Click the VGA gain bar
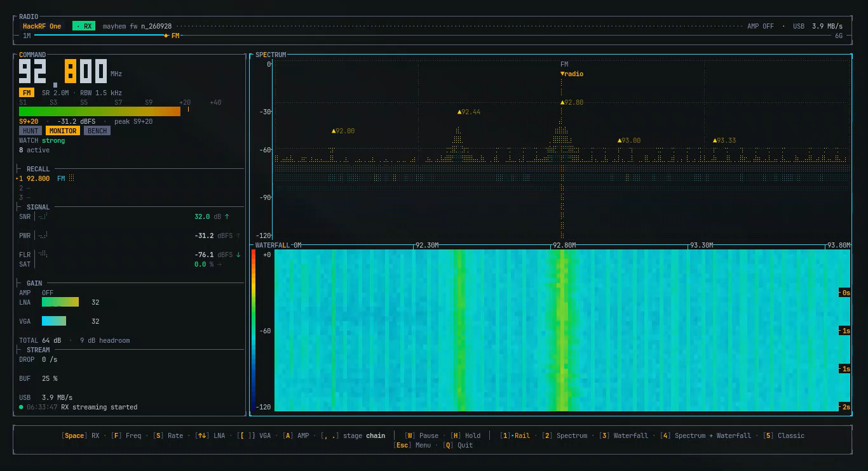Viewport: 868px width, 471px height. pyautogui.click(x=54, y=321)
